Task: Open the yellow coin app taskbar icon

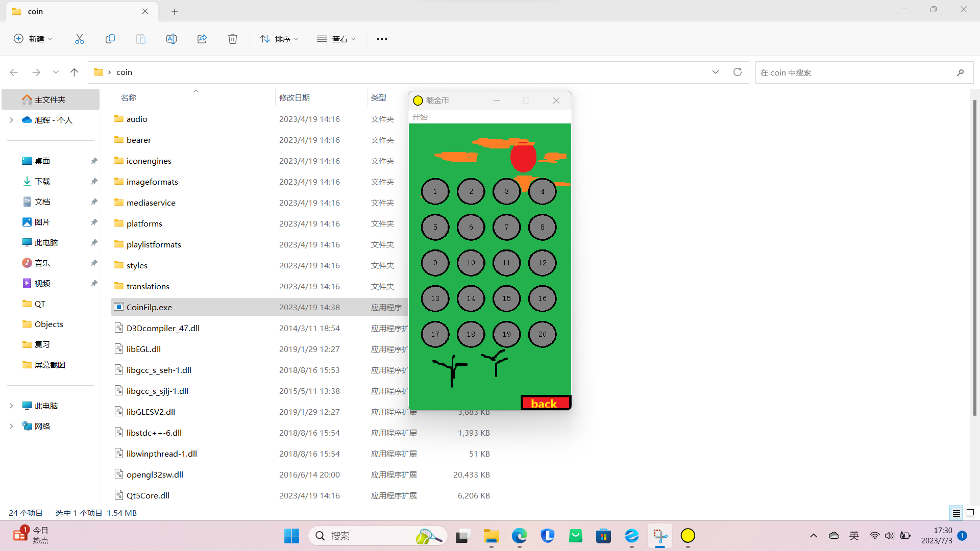Action: tap(688, 536)
